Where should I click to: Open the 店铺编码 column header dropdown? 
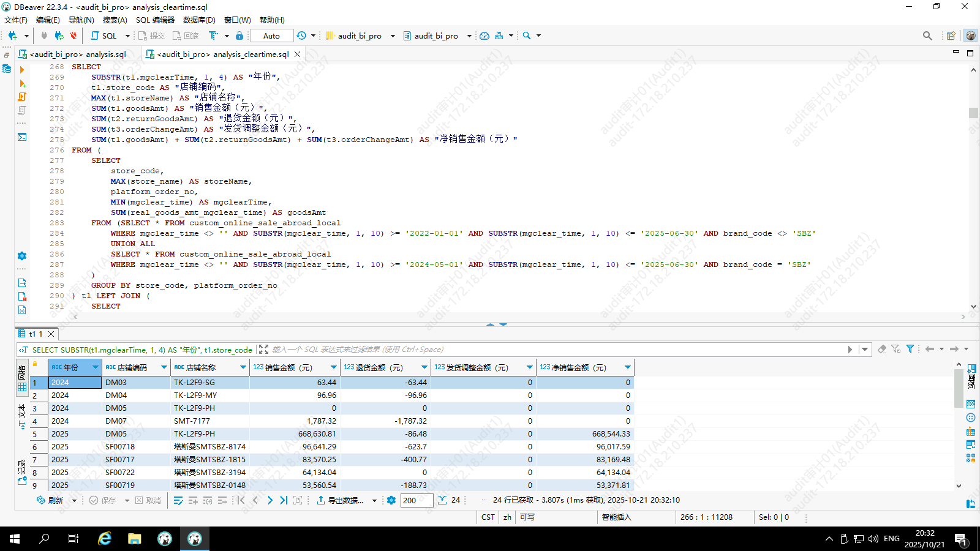pos(164,367)
